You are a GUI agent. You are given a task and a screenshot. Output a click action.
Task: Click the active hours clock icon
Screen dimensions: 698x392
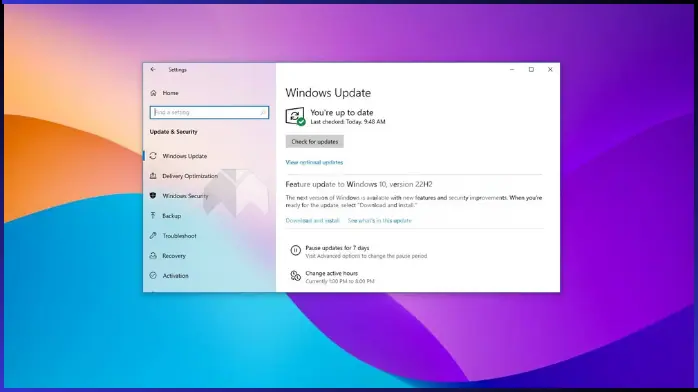[x=295, y=276]
